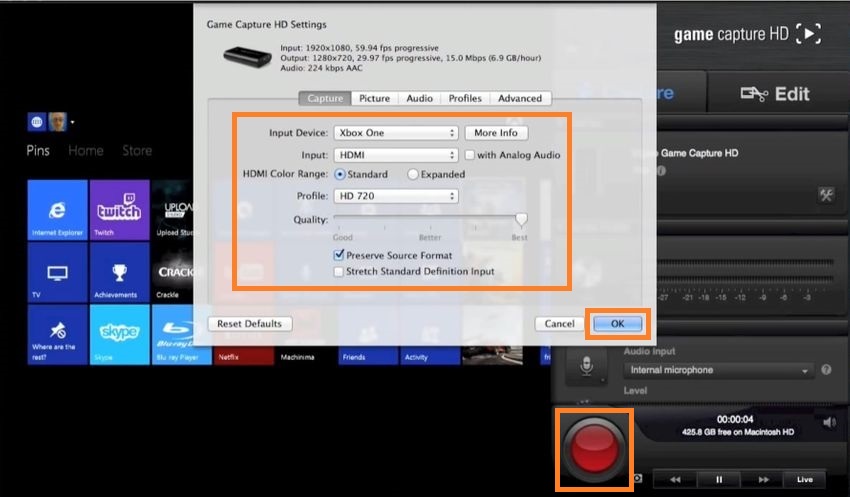The width and height of the screenshot is (850, 497).
Task: Open the Upload Studio tile
Action: (x=173, y=210)
